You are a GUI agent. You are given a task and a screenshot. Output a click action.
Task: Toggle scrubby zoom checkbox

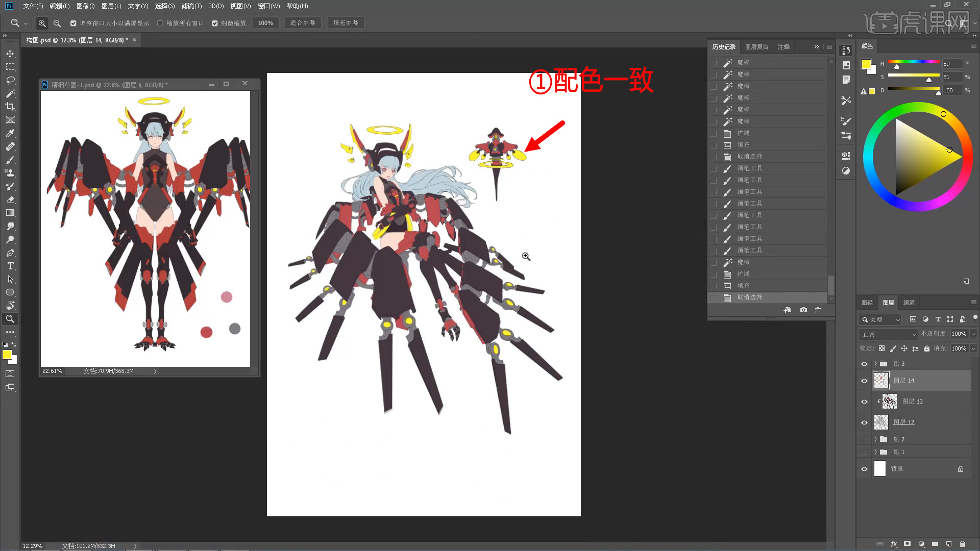(215, 23)
